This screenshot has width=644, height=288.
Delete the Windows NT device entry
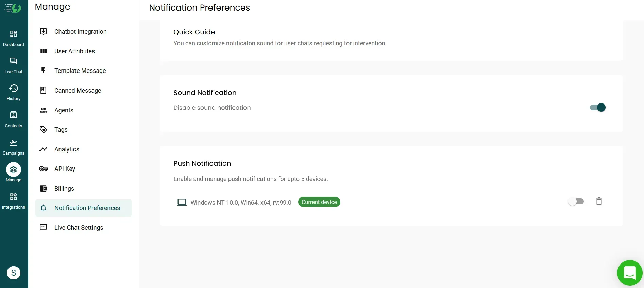pyautogui.click(x=599, y=202)
